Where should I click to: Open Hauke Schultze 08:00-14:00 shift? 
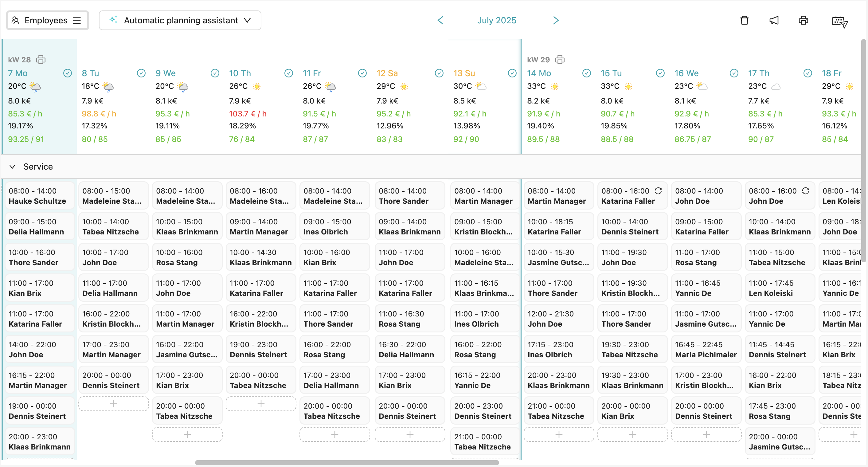point(39,196)
